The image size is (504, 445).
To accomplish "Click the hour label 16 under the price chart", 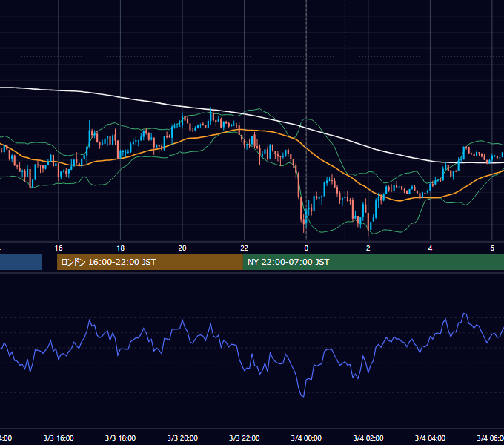I will coord(59,248).
